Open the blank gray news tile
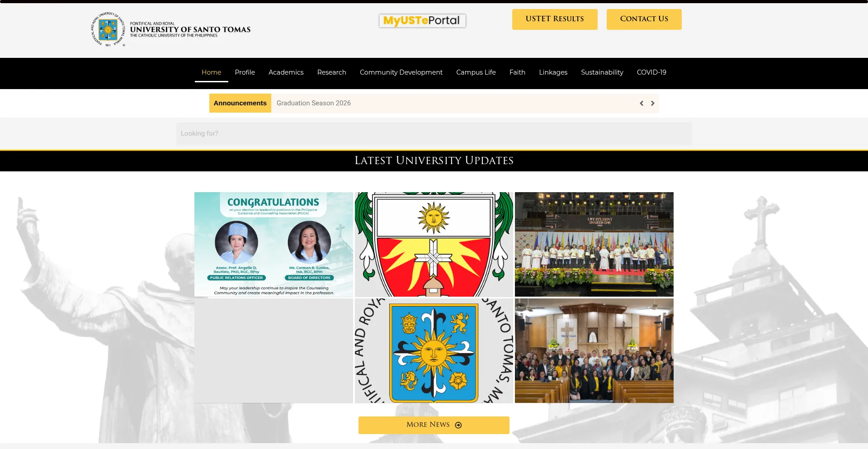868x449 pixels. click(274, 351)
